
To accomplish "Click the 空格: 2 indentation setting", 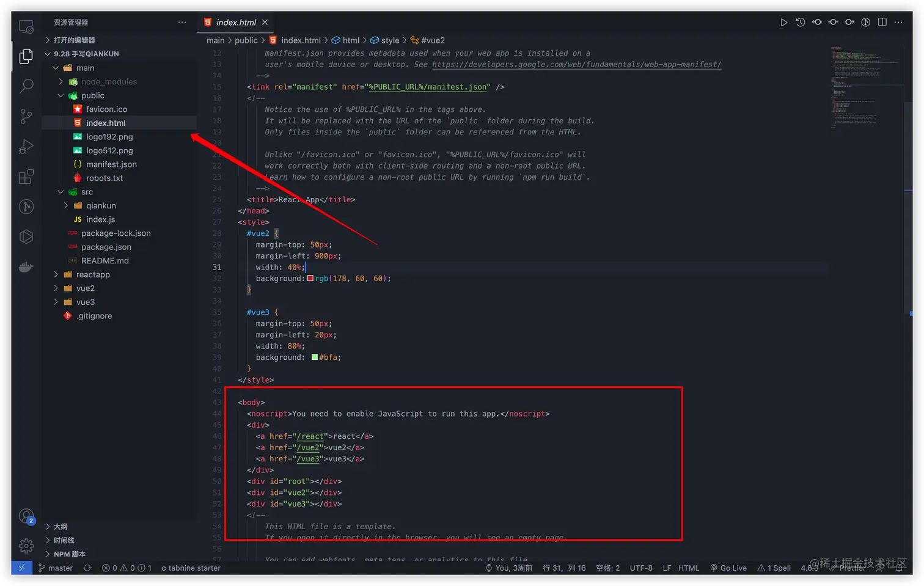I will pos(608,568).
